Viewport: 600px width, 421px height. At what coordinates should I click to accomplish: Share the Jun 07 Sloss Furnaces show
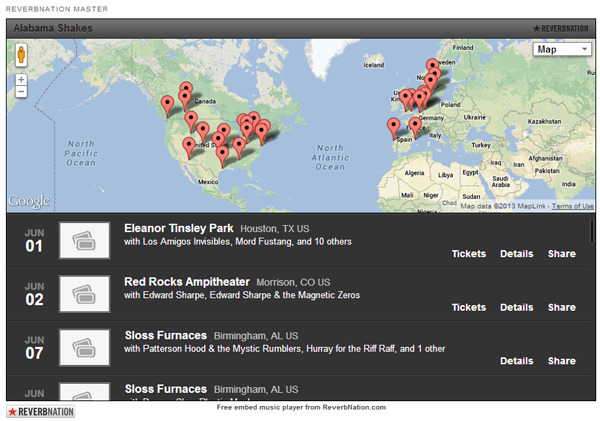tap(561, 361)
